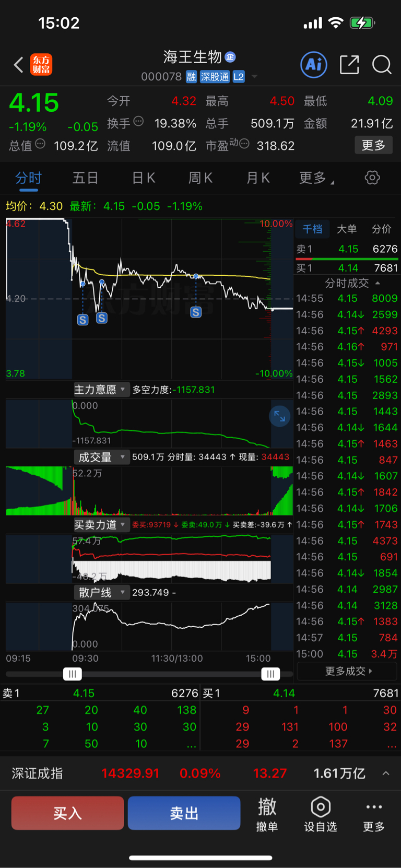This screenshot has width=401, height=868.
Task: Go back using the left chevron
Action: coord(19,65)
